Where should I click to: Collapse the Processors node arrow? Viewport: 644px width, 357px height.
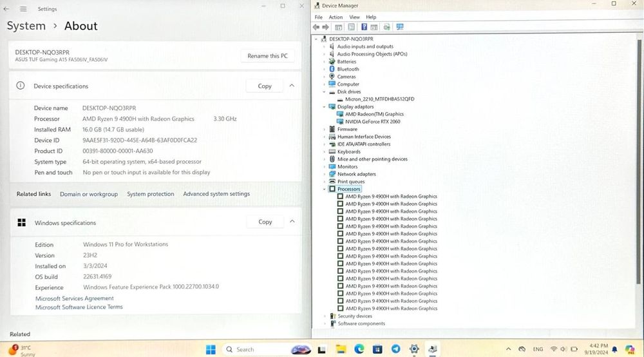(x=324, y=189)
